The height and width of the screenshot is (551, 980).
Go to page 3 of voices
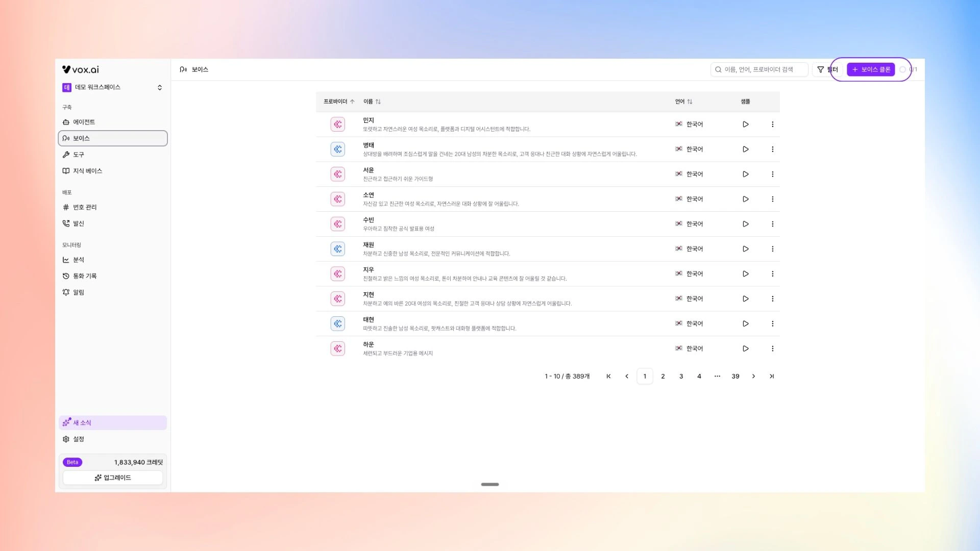[681, 377]
